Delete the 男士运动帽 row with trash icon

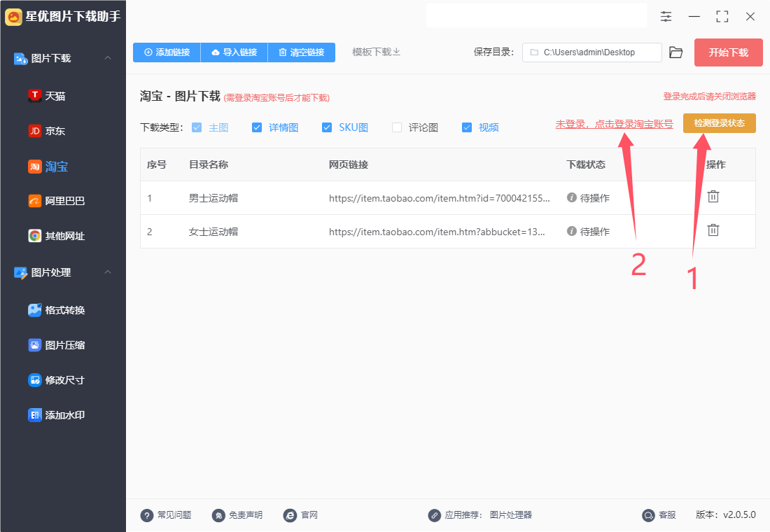pos(713,197)
